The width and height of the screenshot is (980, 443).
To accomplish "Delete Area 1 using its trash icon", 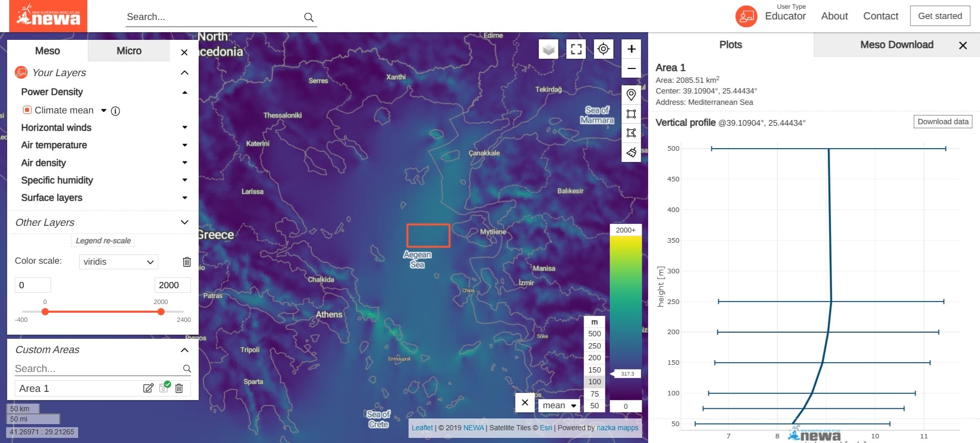I will click(179, 388).
